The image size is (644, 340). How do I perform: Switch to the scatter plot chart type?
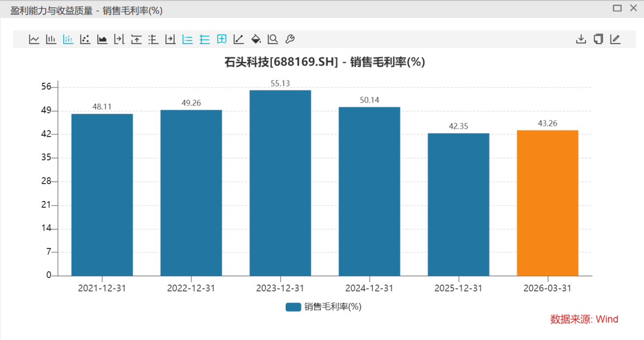pyautogui.click(x=85, y=39)
